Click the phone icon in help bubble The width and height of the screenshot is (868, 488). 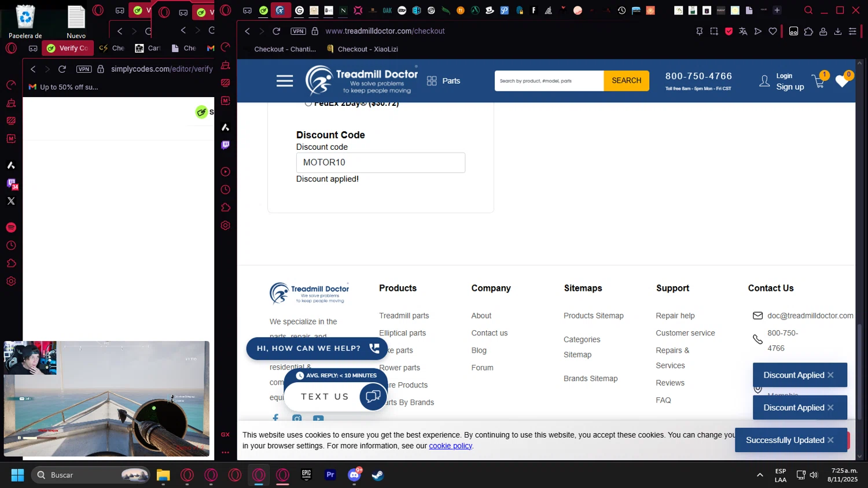pyautogui.click(x=374, y=348)
